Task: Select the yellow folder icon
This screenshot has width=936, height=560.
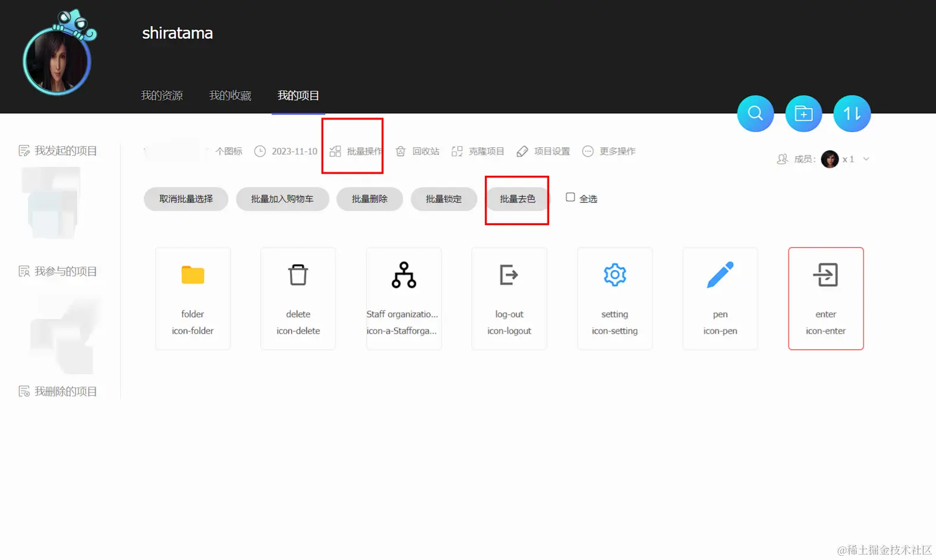Action: 193,275
